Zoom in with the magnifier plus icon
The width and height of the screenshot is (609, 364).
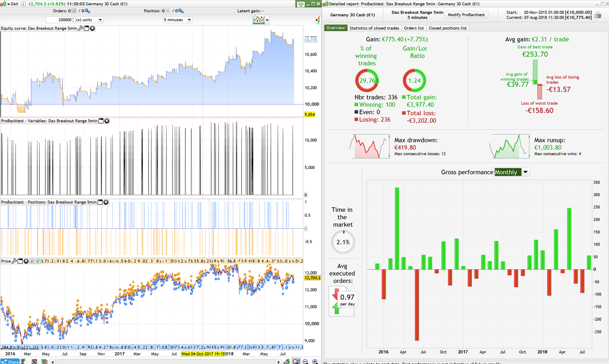pyautogui.click(x=315, y=361)
